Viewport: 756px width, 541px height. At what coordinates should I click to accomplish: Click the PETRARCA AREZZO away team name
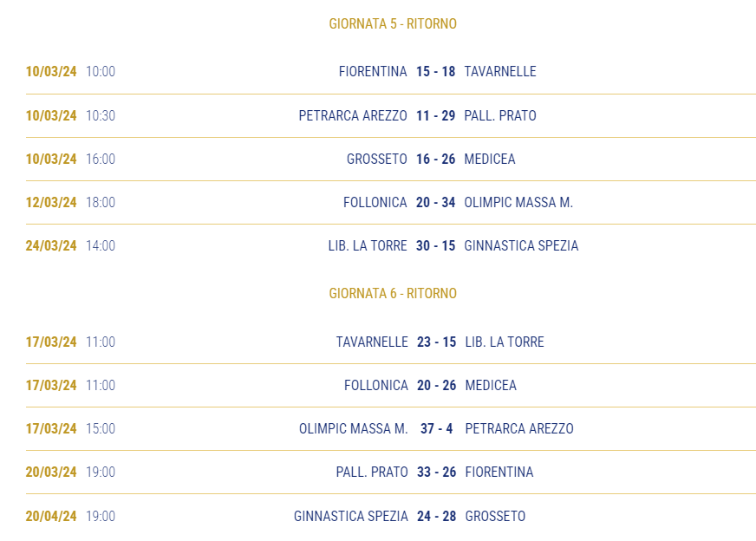519,428
